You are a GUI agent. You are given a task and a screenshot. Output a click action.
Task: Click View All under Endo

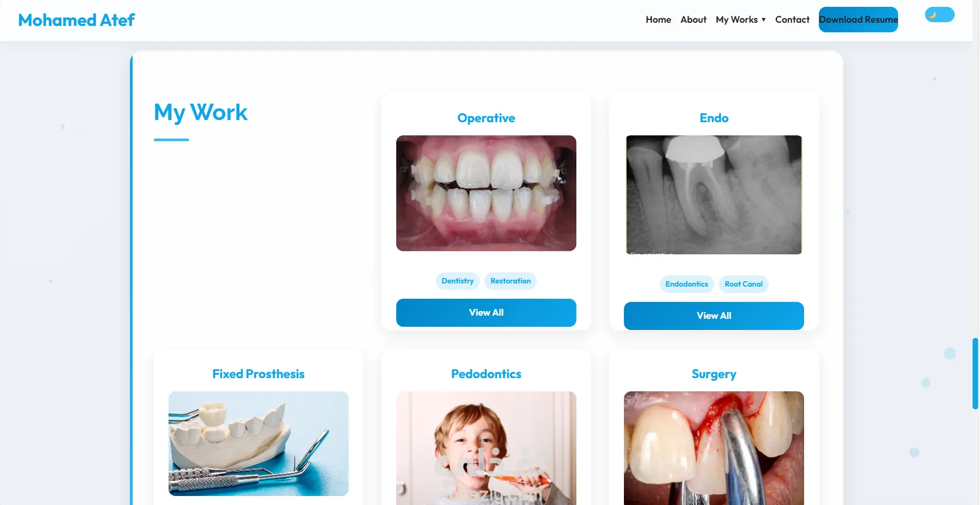[x=714, y=316]
